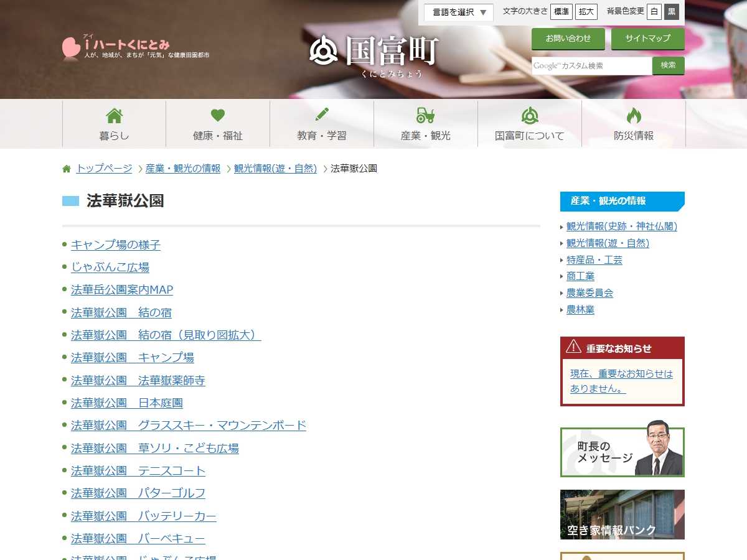Click the flame icon above 防災情報
747x560 pixels.
634,116
